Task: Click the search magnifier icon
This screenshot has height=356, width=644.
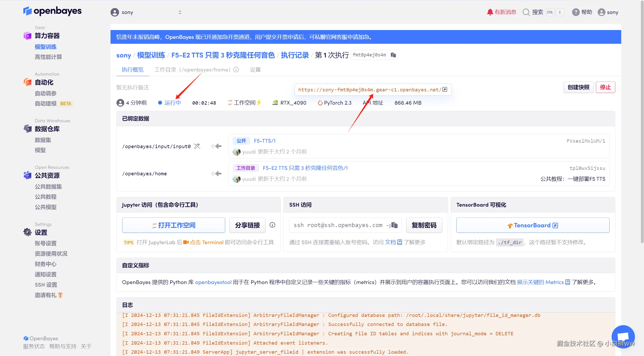Action: [526, 12]
